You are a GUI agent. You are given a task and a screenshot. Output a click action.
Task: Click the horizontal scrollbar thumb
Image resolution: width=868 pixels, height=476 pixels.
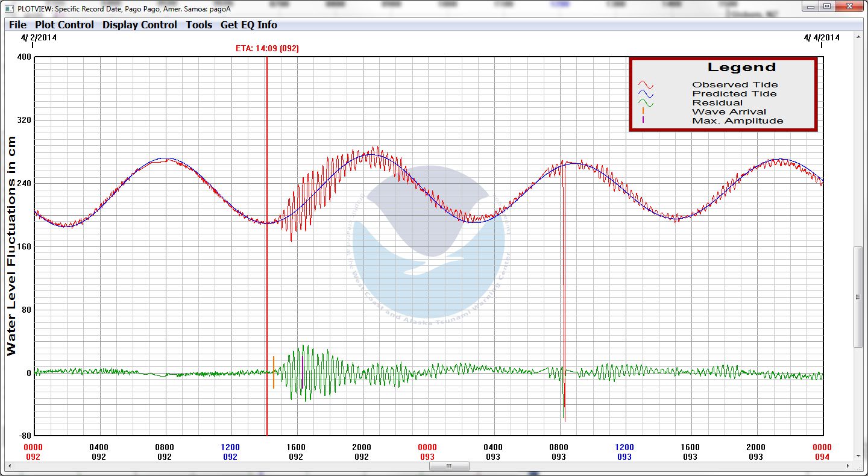[448, 466]
